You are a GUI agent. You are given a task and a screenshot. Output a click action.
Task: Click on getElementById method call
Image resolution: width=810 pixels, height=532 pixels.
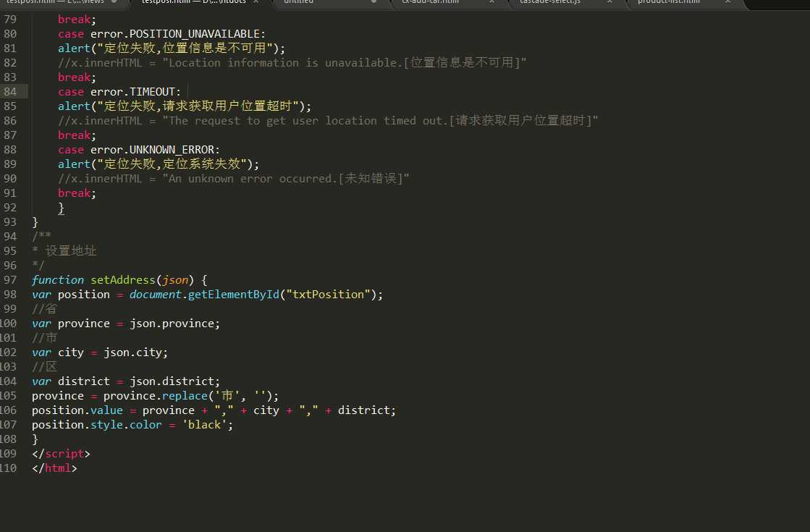pos(234,295)
